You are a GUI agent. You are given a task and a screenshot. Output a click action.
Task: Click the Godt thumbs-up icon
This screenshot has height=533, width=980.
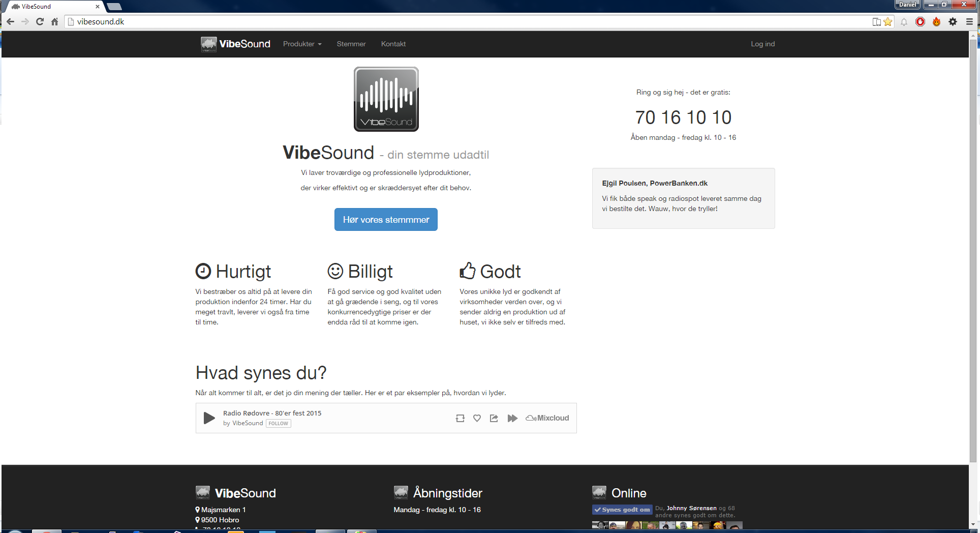tap(468, 271)
